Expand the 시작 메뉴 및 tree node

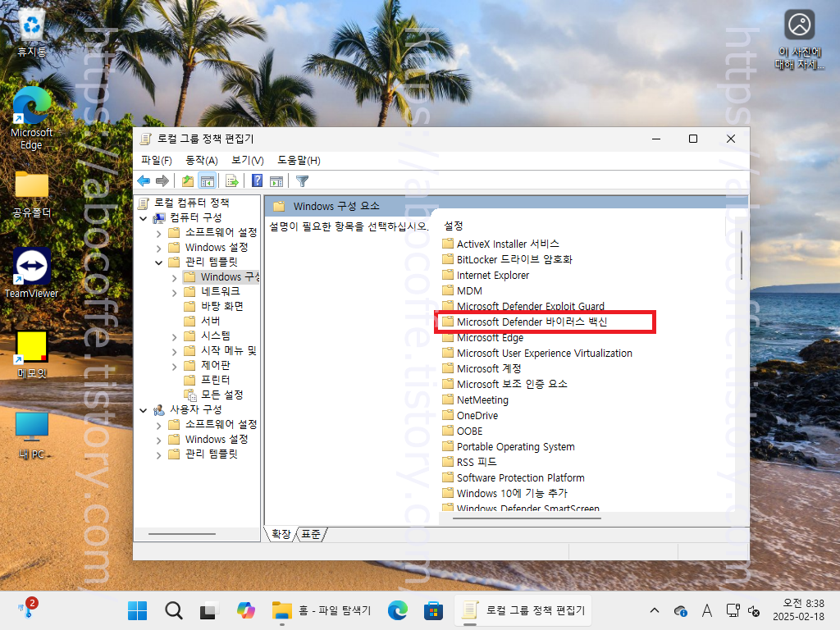[174, 352]
